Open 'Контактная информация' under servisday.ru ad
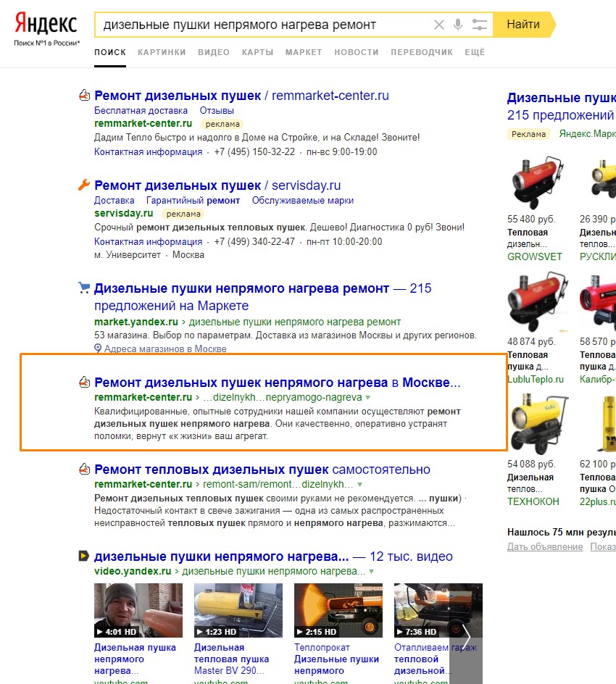The width and height of the screenshot is (616, 684). 149,242
